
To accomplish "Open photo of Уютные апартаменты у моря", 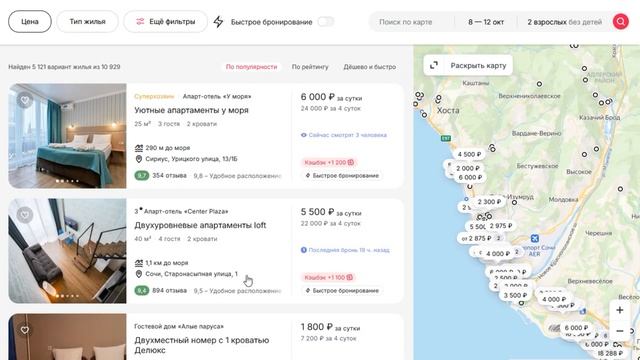I will [67, 136].
